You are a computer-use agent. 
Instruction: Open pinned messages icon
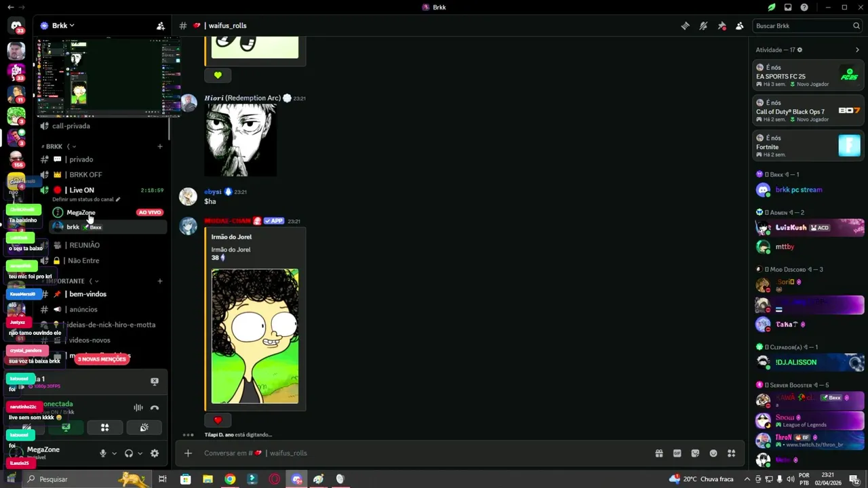pyautogui.click(x=722, y=26)
